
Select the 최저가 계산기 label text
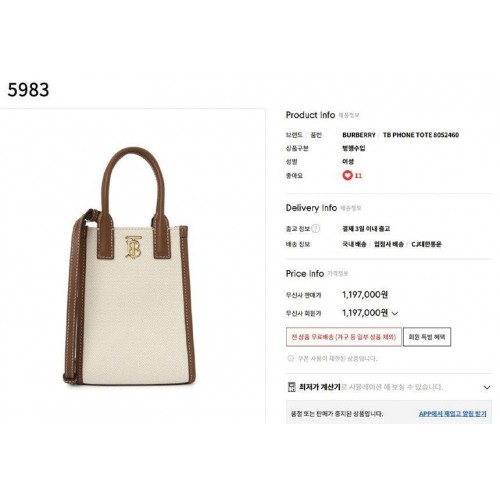point(320,387)
